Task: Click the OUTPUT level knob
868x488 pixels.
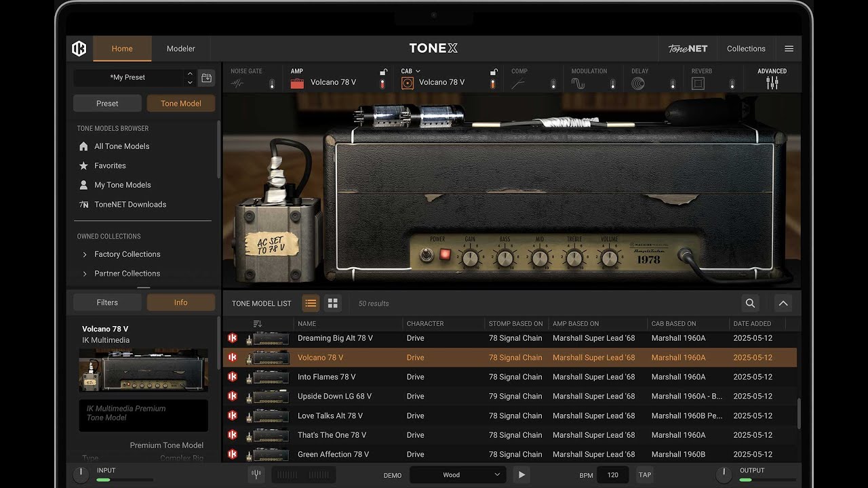Action: (x=724, y=474)
